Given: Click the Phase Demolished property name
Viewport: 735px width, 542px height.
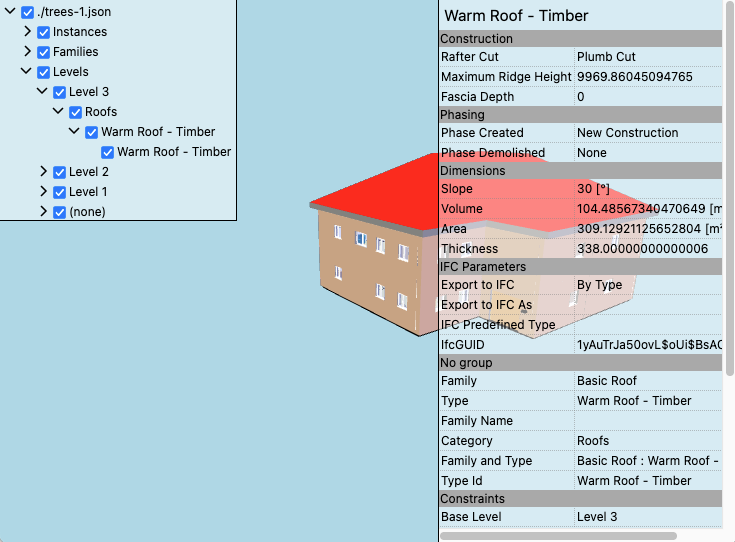Looking at the screenshot, I should (x=493, y=153).
